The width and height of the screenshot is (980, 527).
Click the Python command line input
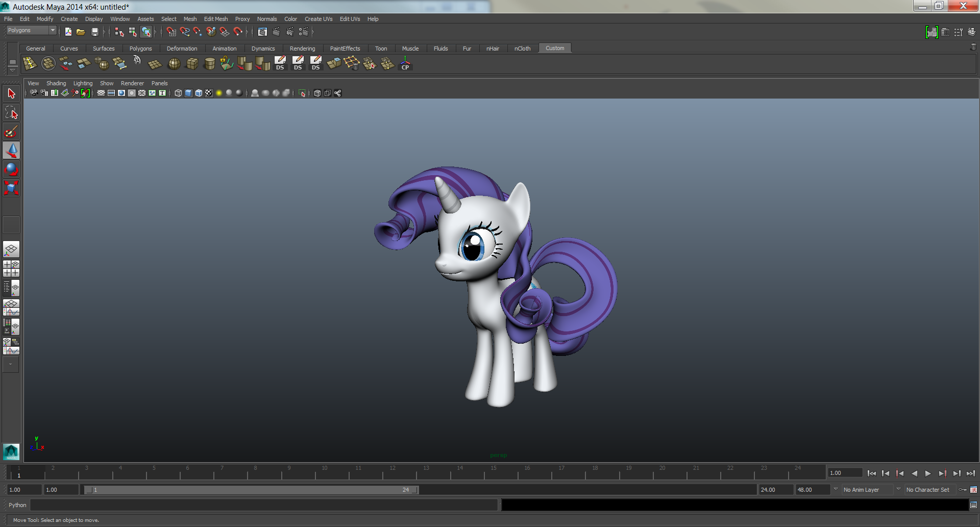264,505
